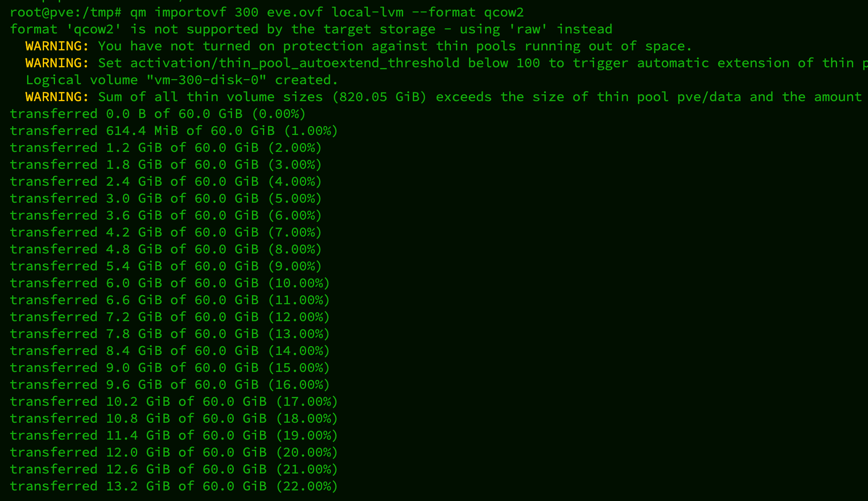868x501 pixels.
Task: Click the 'root@pve:/tmp#' shell prompt
Action: point(66,12)
